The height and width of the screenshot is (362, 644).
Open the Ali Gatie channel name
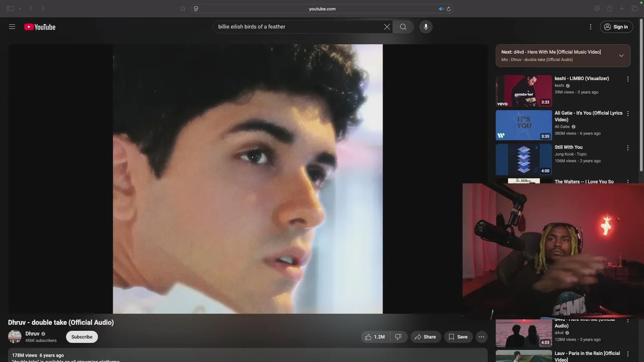(562, 127)
